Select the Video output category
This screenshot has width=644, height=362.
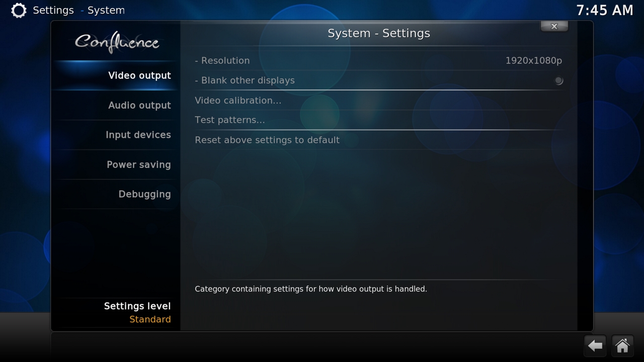[x=116, y=75]
